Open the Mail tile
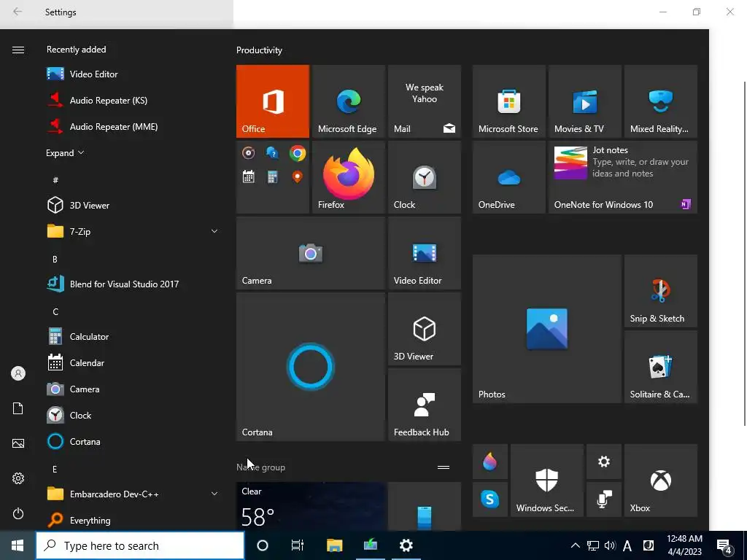Screen dimensions: 747x560 (x=425, y=101)
